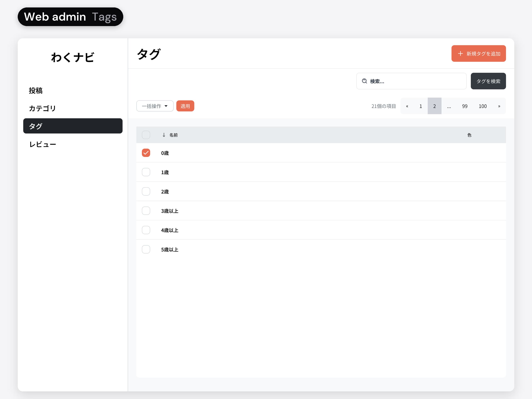The image size is (532, 399).
Task: Open カテゴリ in the sidebar
Action: point(73,108)
